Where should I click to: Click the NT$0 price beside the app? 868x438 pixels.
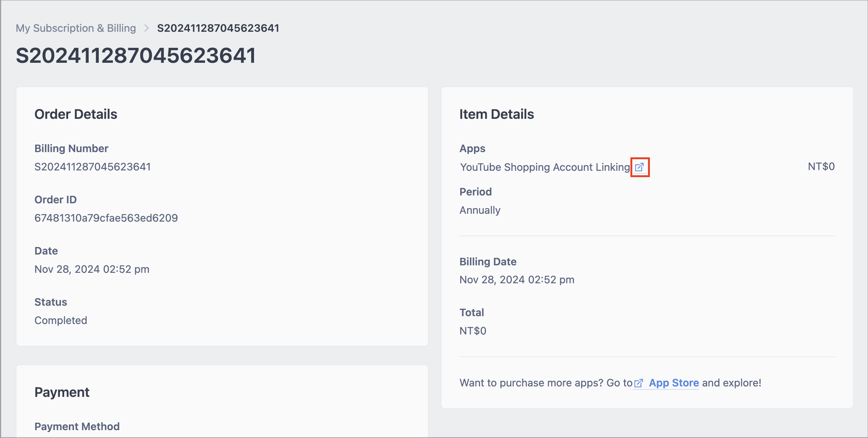tap(821, 166)
